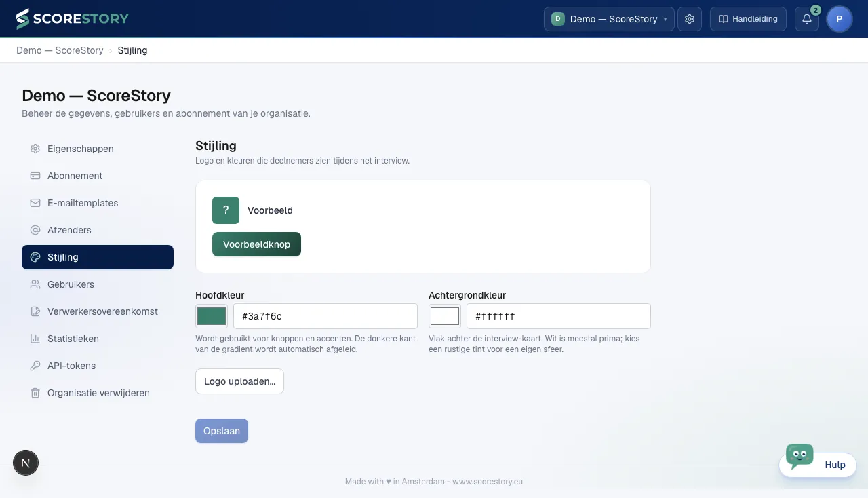
Task: Expand the Demo — ScoreStory organisation switcher
Action: pos(609,19)
